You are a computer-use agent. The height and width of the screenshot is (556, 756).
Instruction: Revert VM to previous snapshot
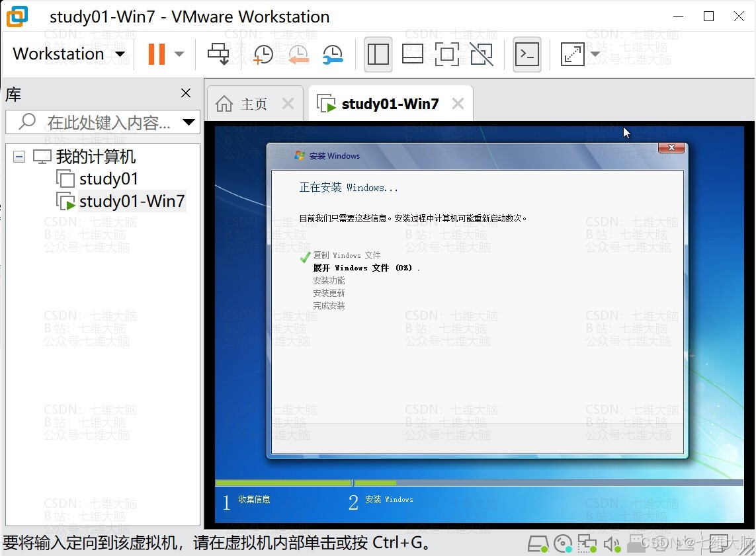click(298, 54)
